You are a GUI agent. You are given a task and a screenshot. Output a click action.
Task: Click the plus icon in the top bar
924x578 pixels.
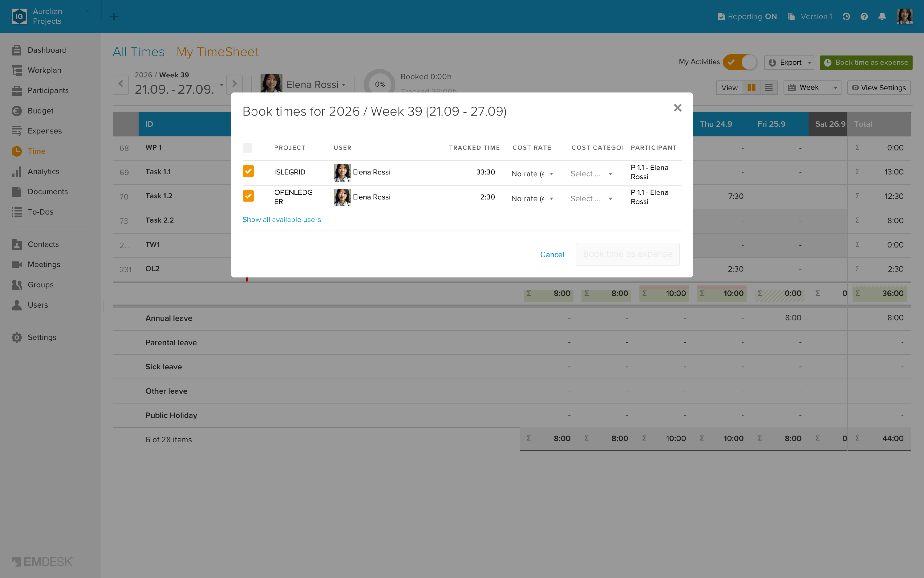pos(114,16)
